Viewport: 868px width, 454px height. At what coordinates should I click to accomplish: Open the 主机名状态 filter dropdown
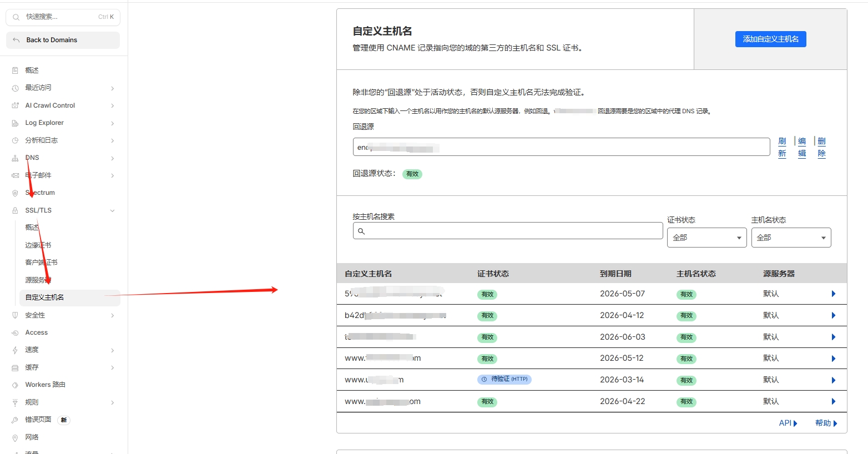790,238
